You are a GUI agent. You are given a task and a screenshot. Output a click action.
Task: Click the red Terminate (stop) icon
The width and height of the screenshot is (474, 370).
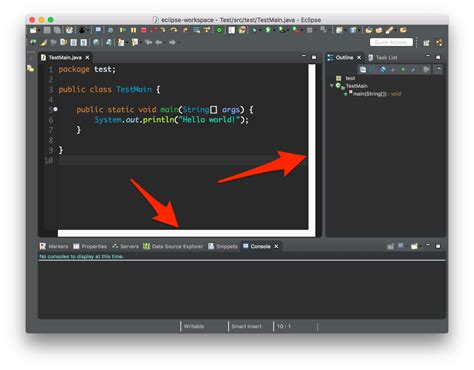[144, 30]
